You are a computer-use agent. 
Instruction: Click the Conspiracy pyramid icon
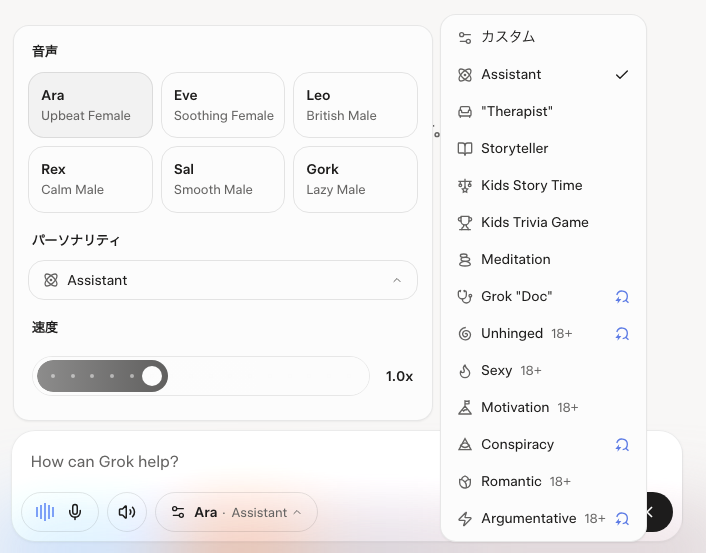(x=464, y=444)
